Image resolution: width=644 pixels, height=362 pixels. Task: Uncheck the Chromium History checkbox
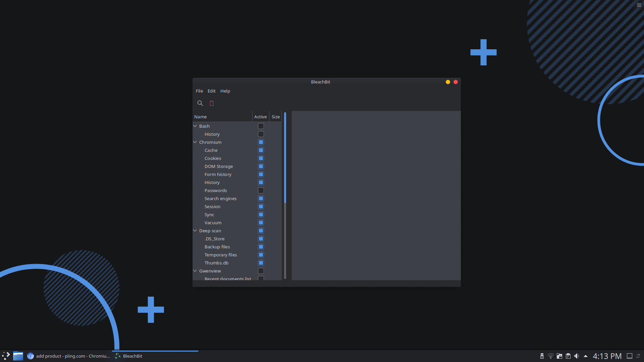[261, 182]
